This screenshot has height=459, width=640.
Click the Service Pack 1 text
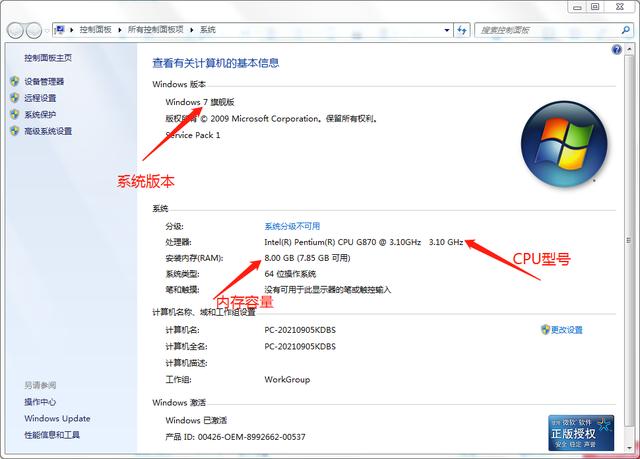click(x=193, y=135)
